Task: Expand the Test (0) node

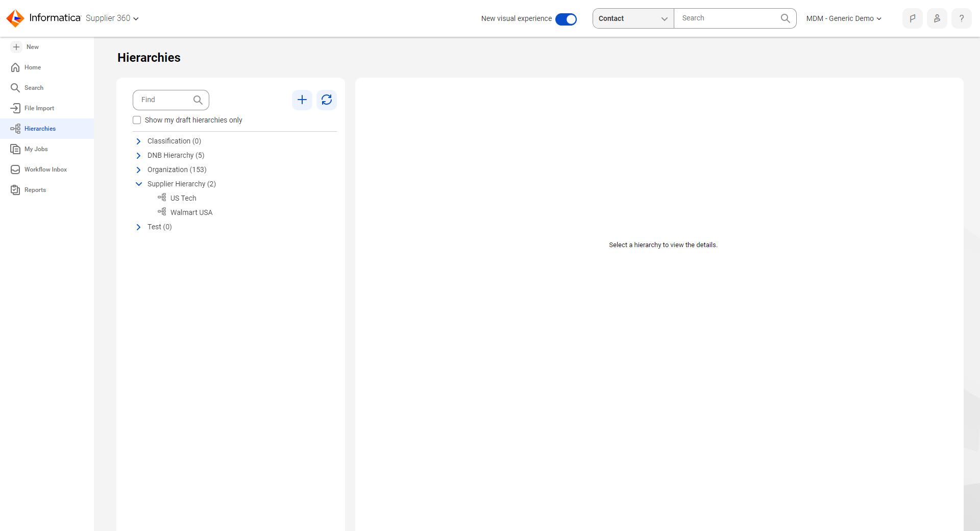Action: point(138,227)
